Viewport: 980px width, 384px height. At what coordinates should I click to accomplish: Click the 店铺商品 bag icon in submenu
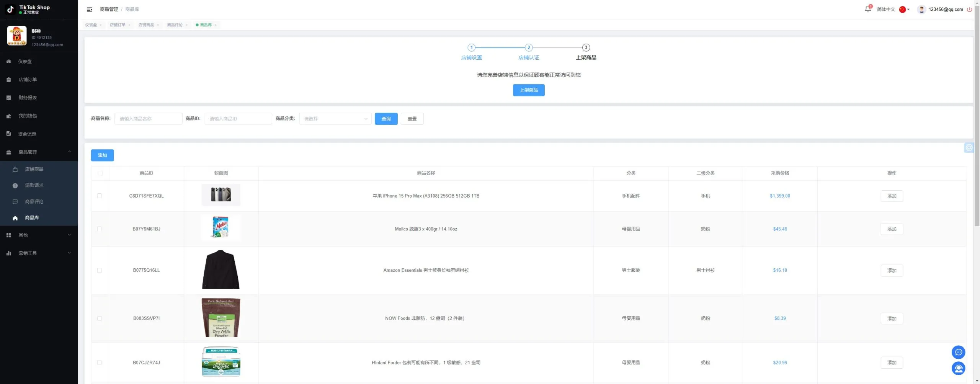coord(15,169)
